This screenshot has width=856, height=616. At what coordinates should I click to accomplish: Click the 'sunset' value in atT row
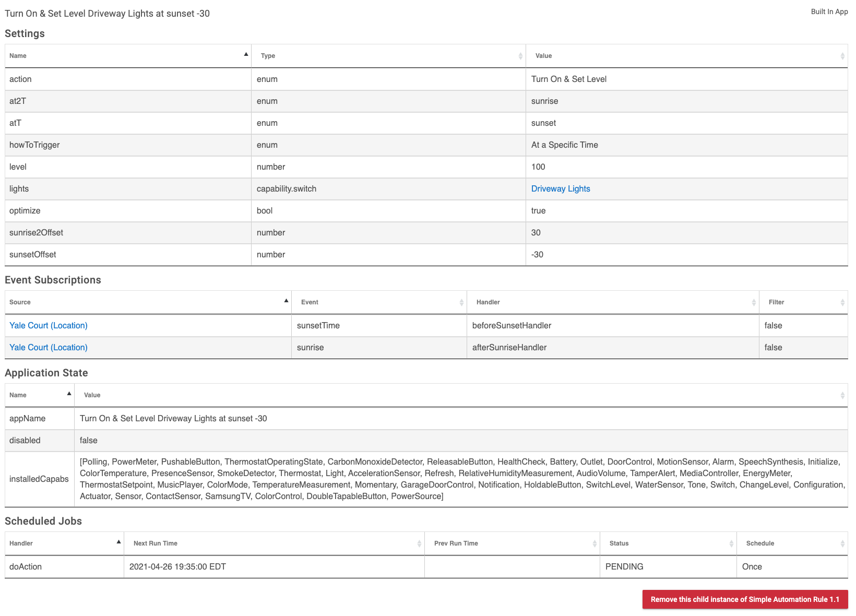pyautogui.click(x=543, y=123)
